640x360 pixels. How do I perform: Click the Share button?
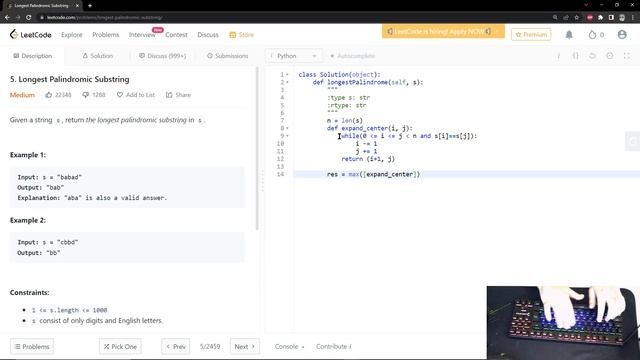[x=178, y=95]
